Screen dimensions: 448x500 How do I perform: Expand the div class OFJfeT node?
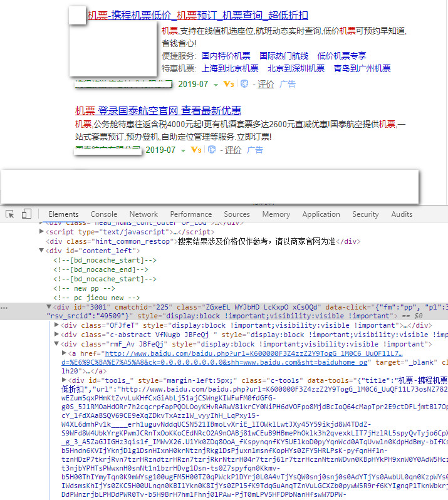click(x=56, y=325)
